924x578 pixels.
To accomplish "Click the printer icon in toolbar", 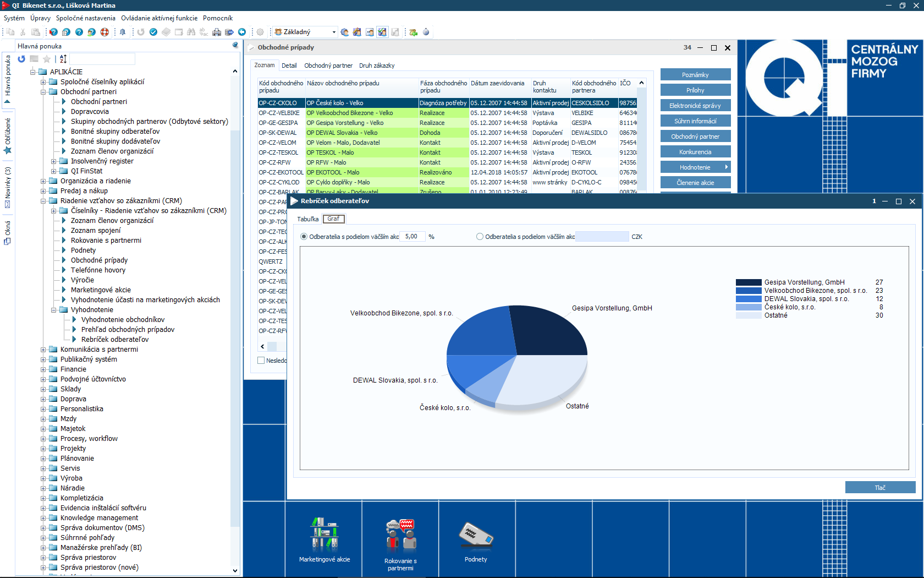I will pyautogui.click(x=217, y=32).
